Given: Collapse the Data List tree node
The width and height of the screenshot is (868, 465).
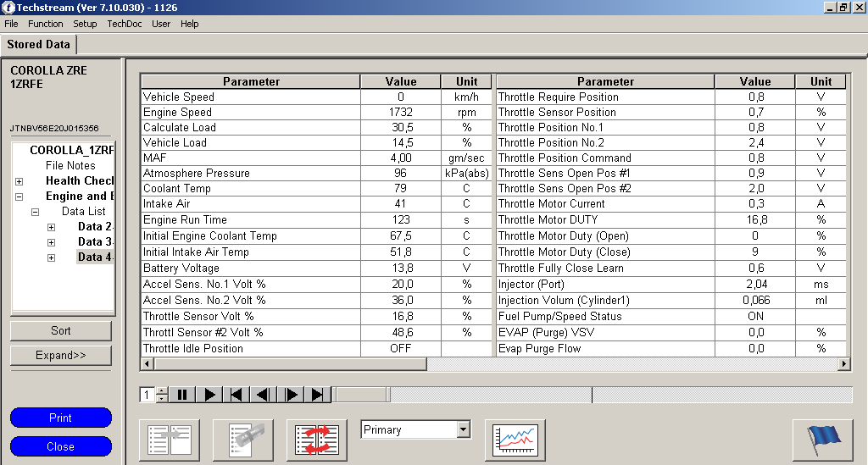Looking at the screenshot, I should 36,212.
